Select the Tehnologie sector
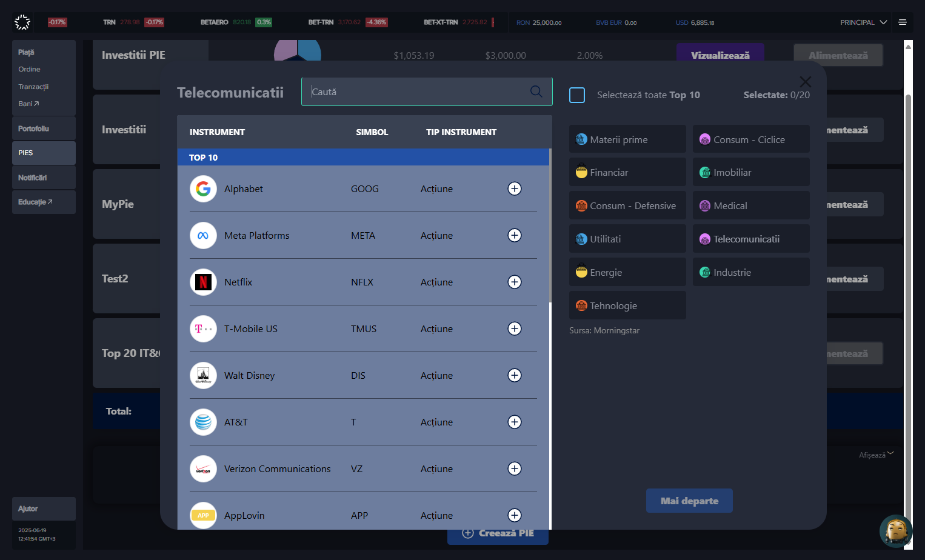The image size is (925, 560). pyautogui.click(x=627, y=305)
